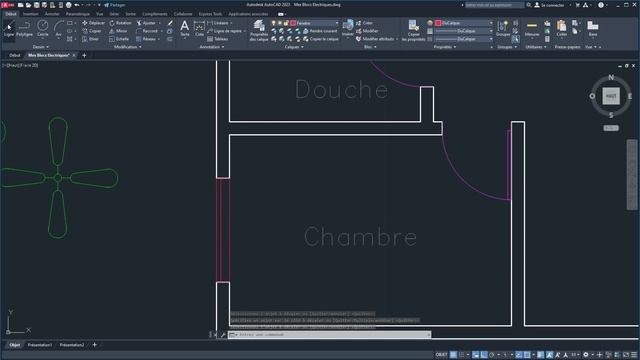Open the DuCalque lineweight dropdown
Screen dimensions: 640x360
pos(464,31)
